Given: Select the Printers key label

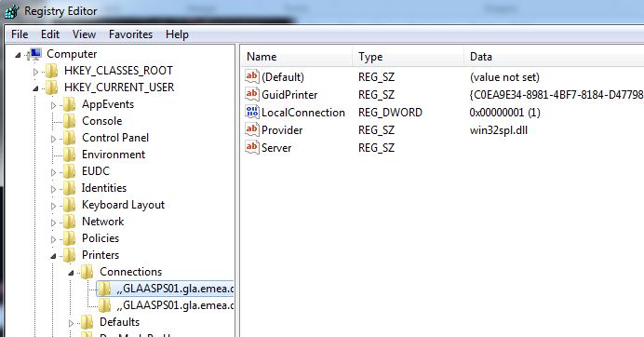Looking at the screenshot, I should [x=101, y=255].
